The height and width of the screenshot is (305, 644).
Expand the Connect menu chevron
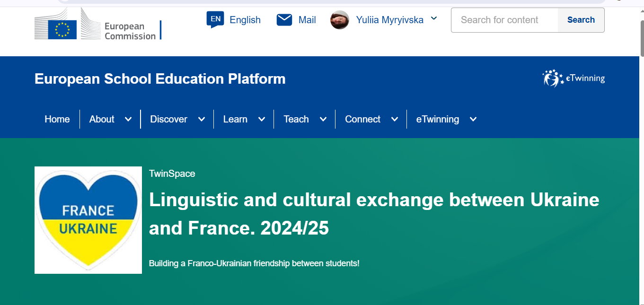click(x=395, y=119)
